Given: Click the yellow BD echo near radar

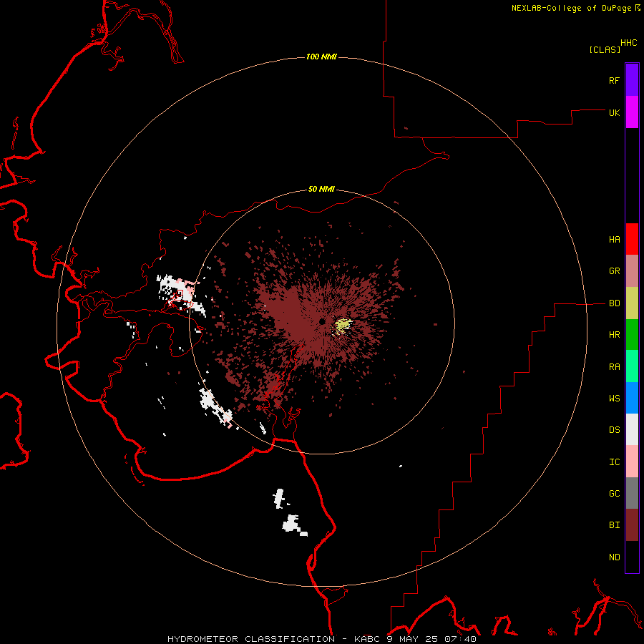Looking at the screenshot, I should pyautogui.click(x=343, y=326).
